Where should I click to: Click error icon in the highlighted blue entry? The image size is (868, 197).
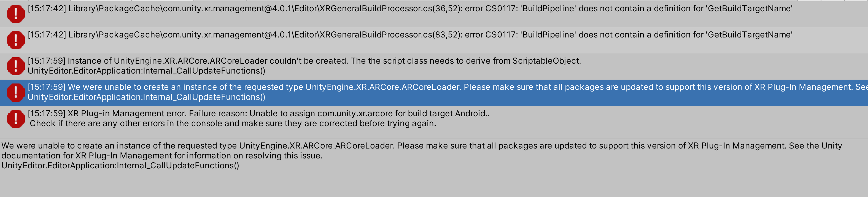15,92
